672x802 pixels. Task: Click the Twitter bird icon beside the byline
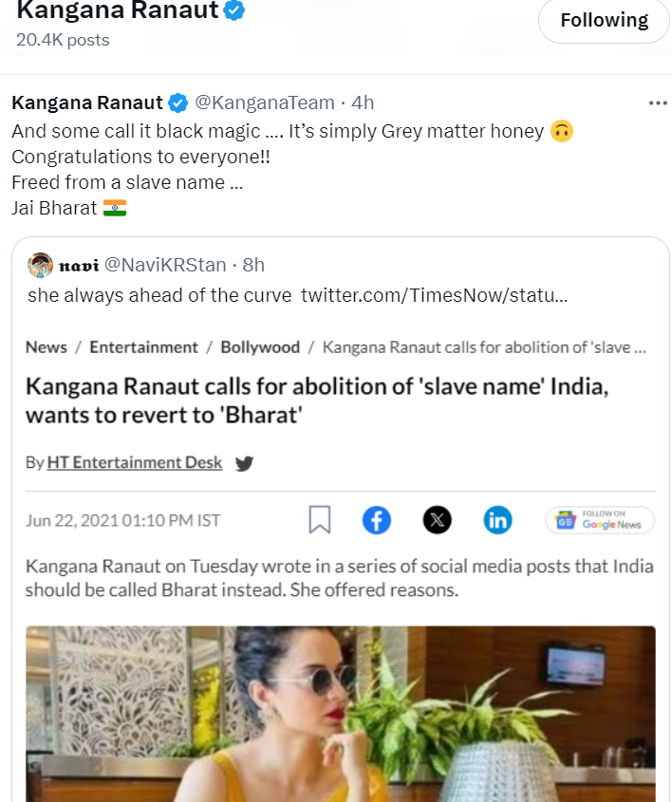coord(244,463)
